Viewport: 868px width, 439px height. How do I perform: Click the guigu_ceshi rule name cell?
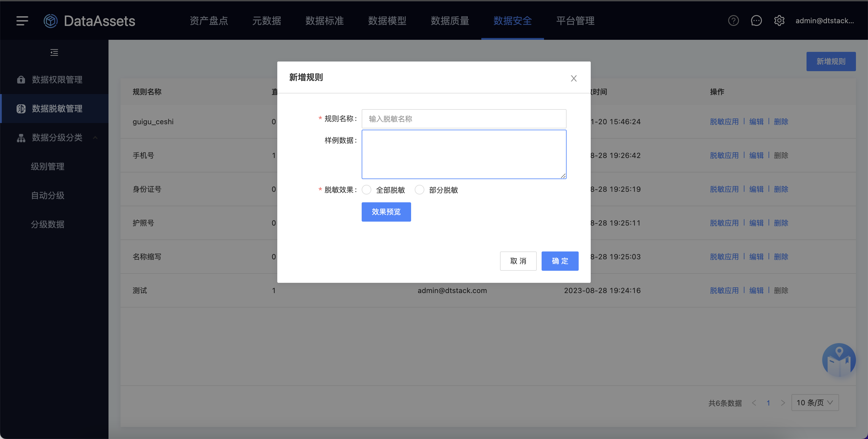click(153, 122)
